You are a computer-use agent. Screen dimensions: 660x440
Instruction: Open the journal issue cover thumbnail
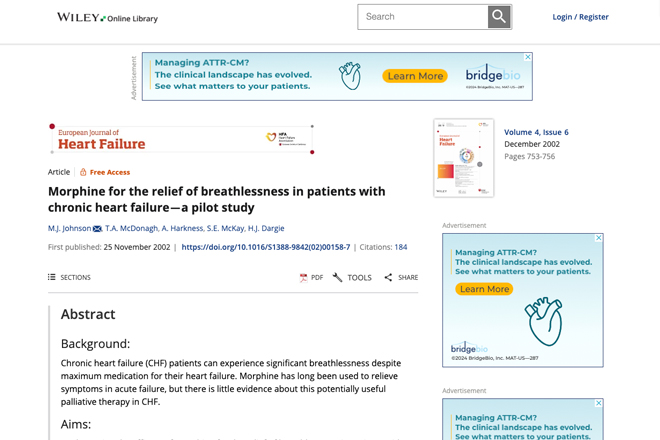point(464,158)
